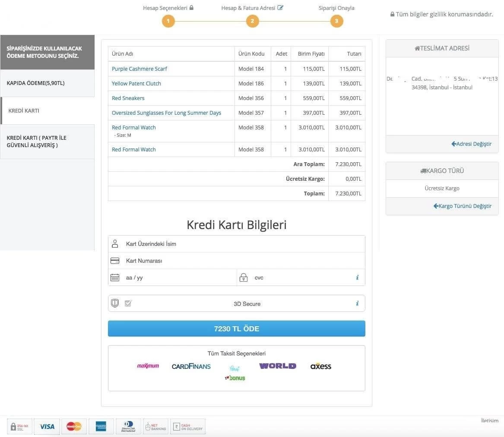Click the Diners Club International footer icon
The height and width of the screenshot is (437, 504).
click(128, 426)
